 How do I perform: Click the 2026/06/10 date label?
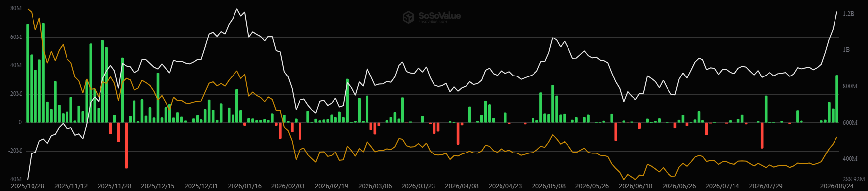point(635,186)
